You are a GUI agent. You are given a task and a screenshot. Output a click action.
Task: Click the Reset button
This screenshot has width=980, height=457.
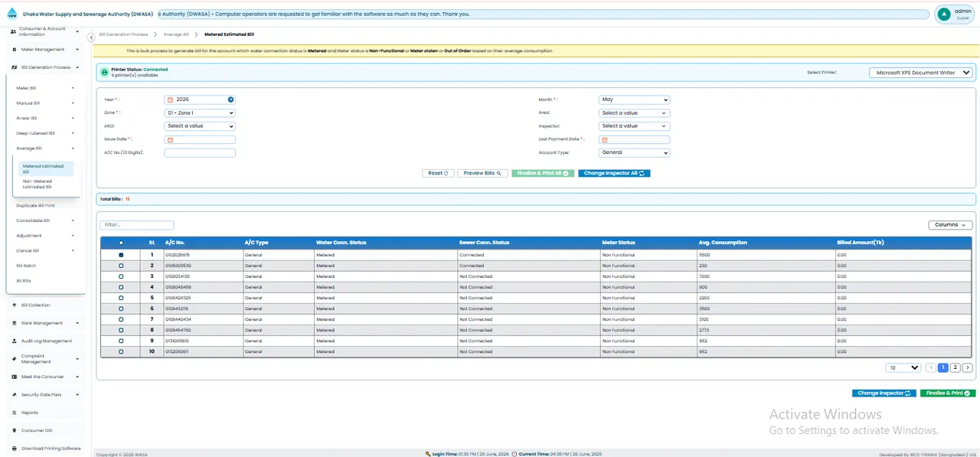(439, 174)
